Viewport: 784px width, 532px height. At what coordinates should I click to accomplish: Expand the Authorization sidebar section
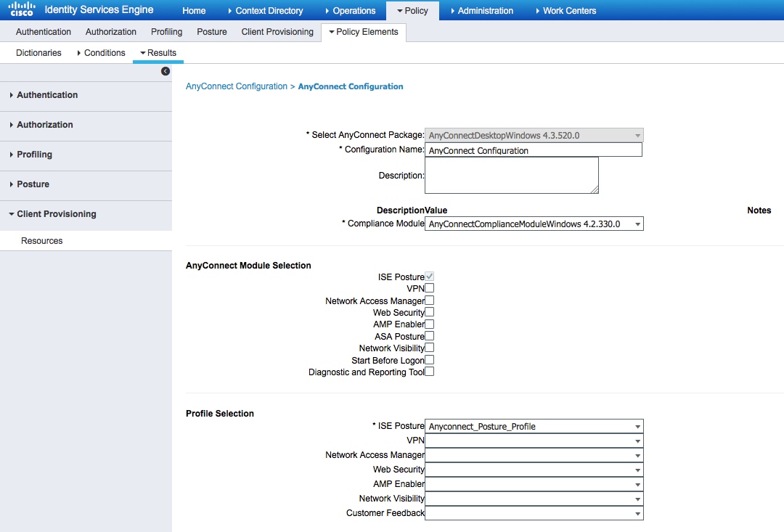point(86,125)
